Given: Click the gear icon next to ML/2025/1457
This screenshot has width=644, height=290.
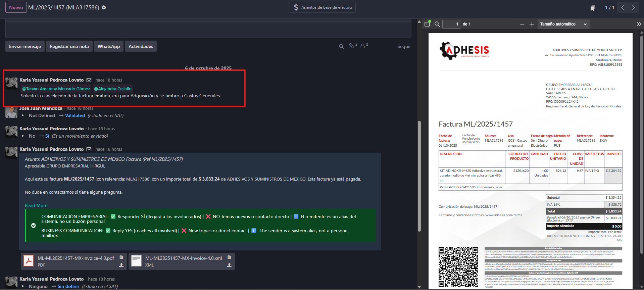Looking at the screenshot, I should point(104,7).
